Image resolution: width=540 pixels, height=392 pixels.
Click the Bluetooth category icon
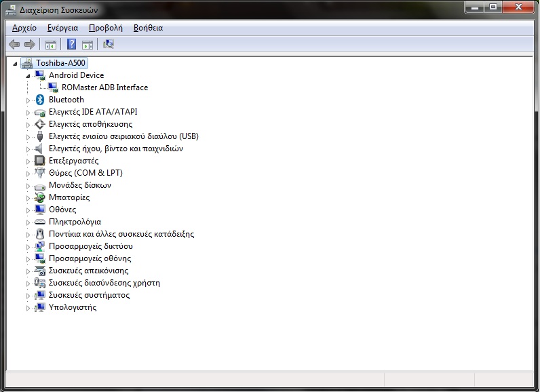[40, 100]
